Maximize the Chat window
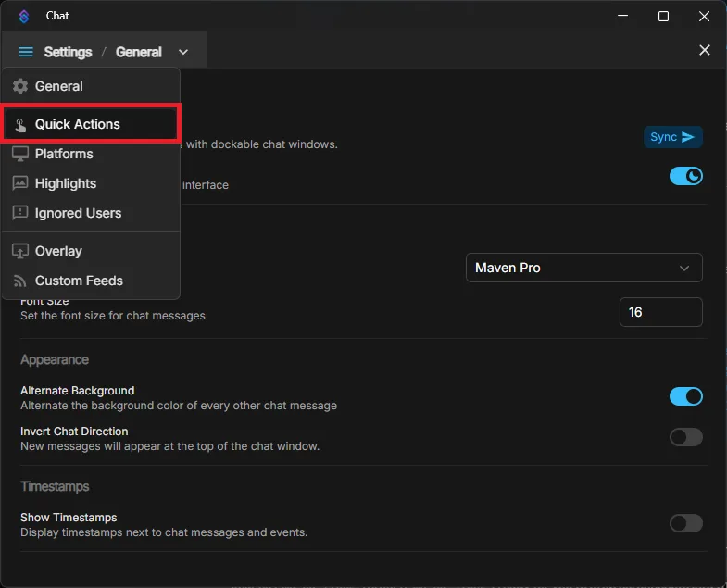Viewport: 727px width, 588px height. (x=663, y=17)
